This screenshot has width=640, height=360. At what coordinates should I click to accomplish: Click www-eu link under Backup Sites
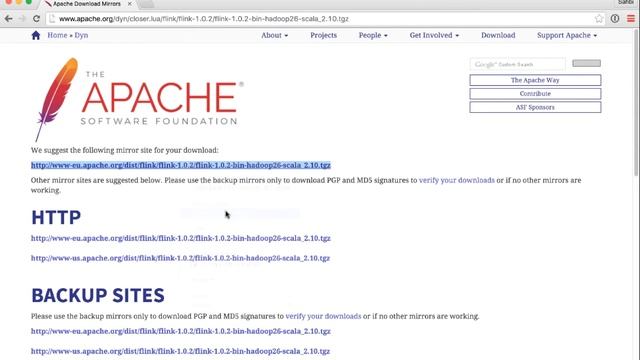tap(181, 331)
